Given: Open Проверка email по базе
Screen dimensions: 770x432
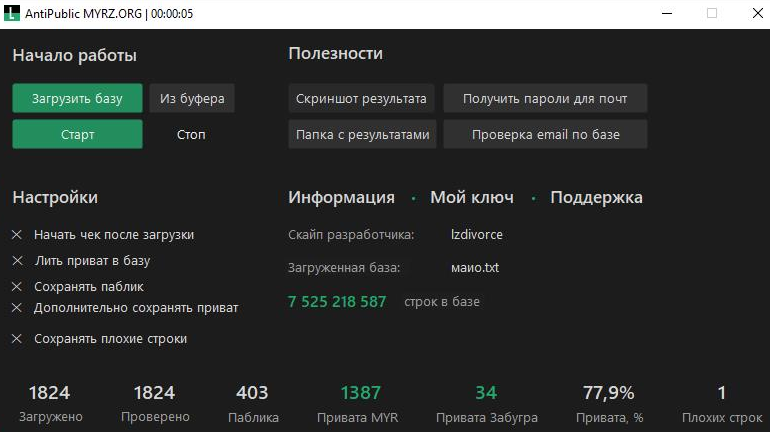Looking at the screenshot, I should tap(545, 134).
